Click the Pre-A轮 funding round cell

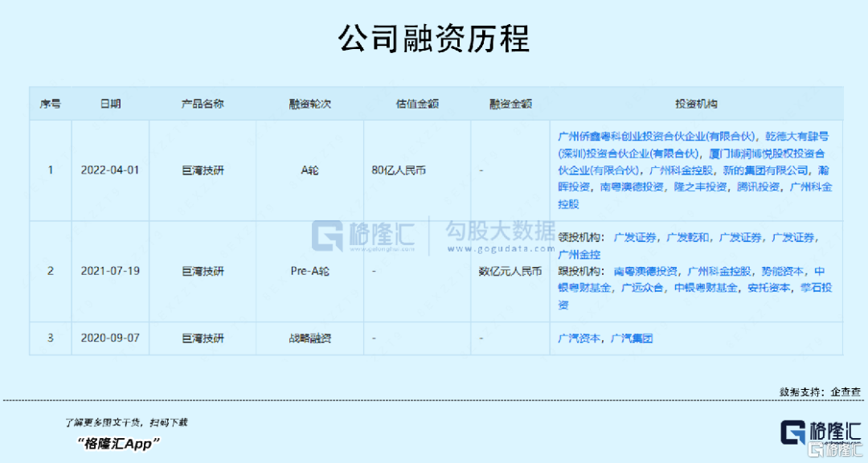tap(310, 272)
